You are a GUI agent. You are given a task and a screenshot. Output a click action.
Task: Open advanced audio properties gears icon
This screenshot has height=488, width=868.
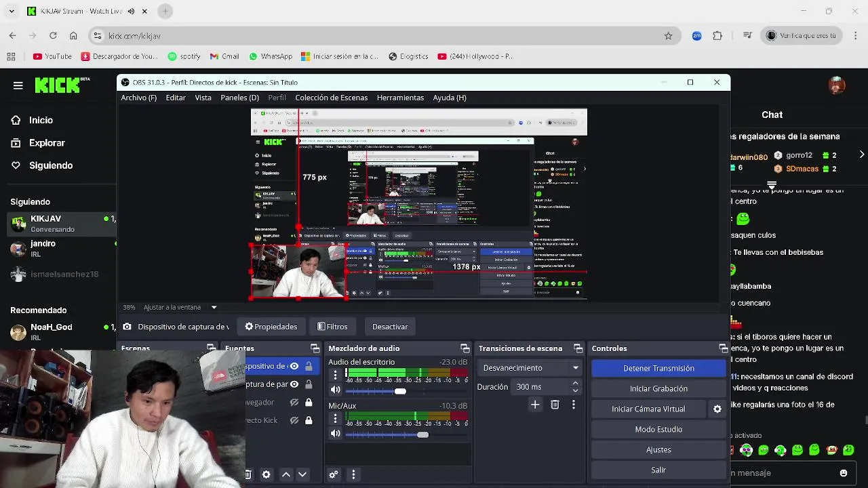pyautogui.click(x=333, y=474)
